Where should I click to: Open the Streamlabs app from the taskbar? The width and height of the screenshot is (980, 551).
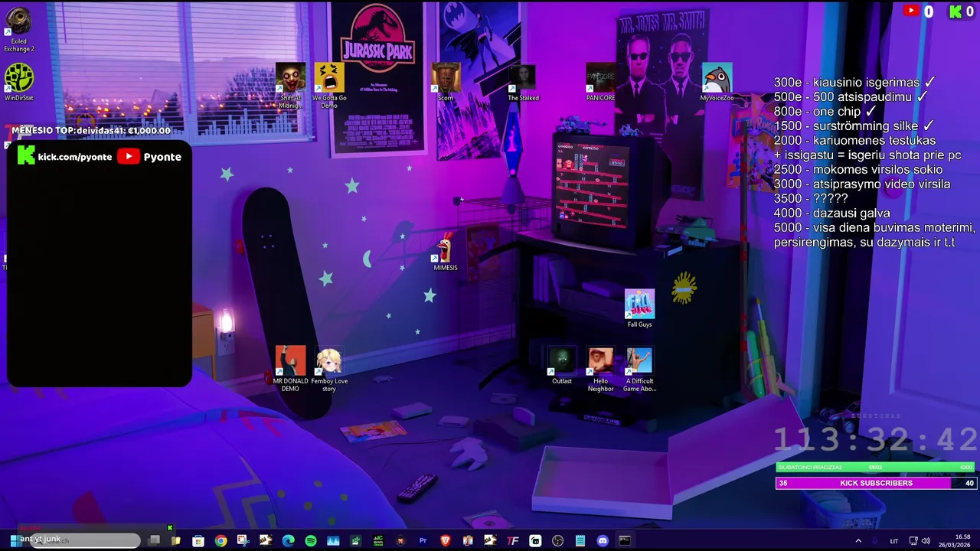click(535, 541)
